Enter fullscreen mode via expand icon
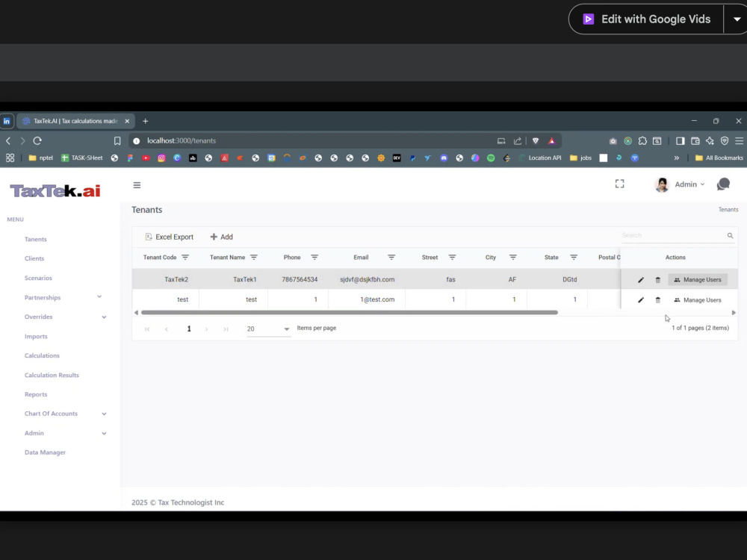 tap(619, 184)
